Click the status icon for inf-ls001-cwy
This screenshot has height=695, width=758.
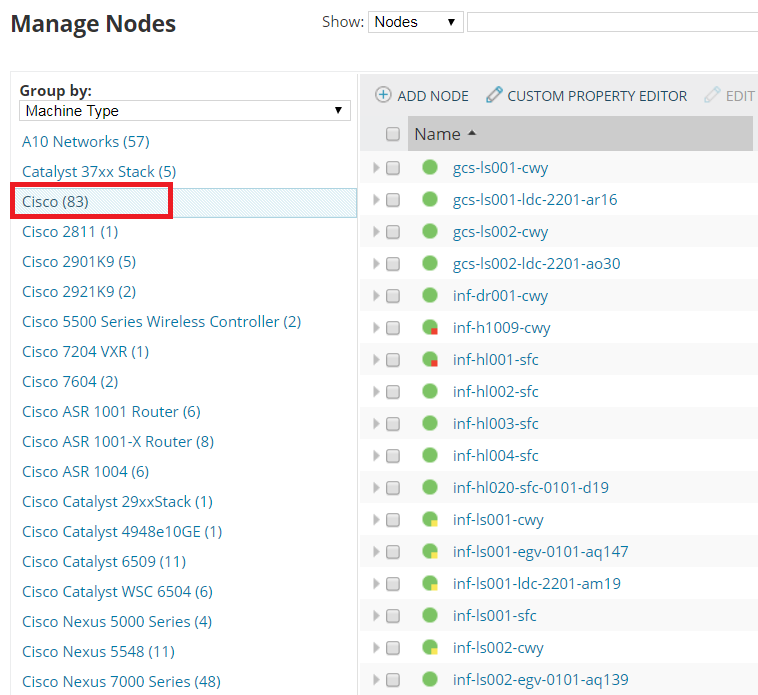[430, 520]
